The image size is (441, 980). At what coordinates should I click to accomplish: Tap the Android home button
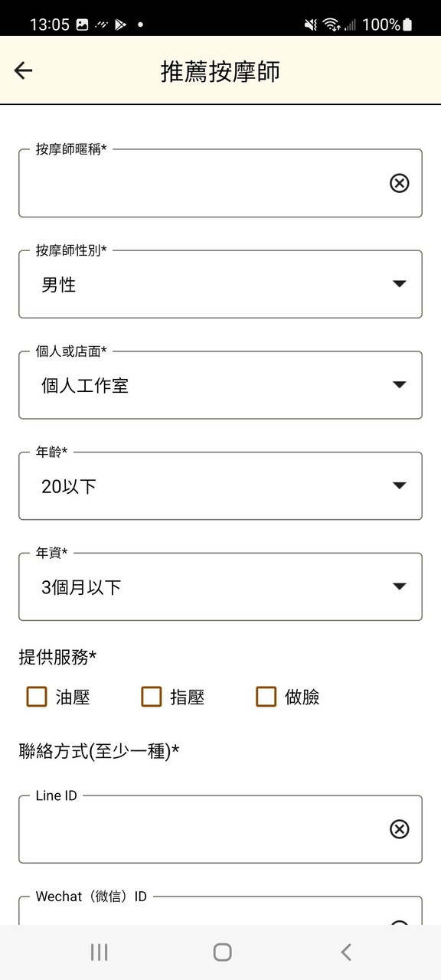coord(220,952)
